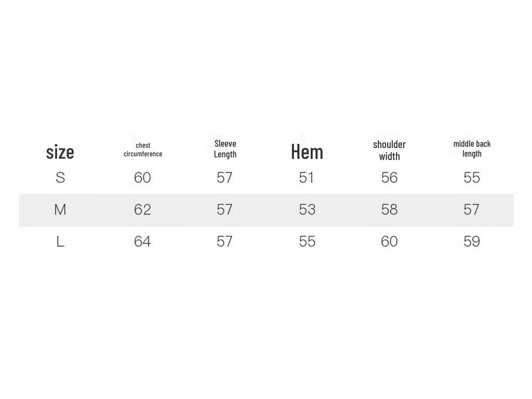Click middle back length value 59 for L

point(472,242)
